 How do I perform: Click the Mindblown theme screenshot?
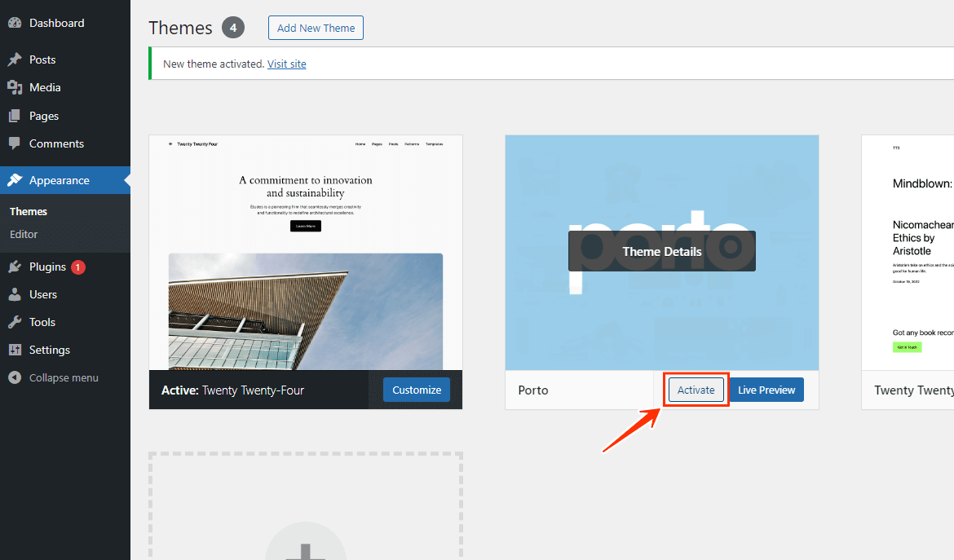tap(908, 253)
